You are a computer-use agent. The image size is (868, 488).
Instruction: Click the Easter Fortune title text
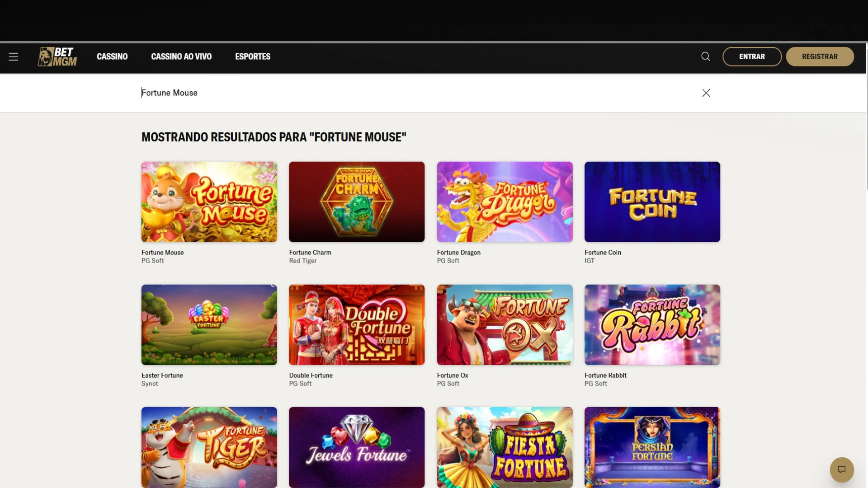click(x=162, y=375)
